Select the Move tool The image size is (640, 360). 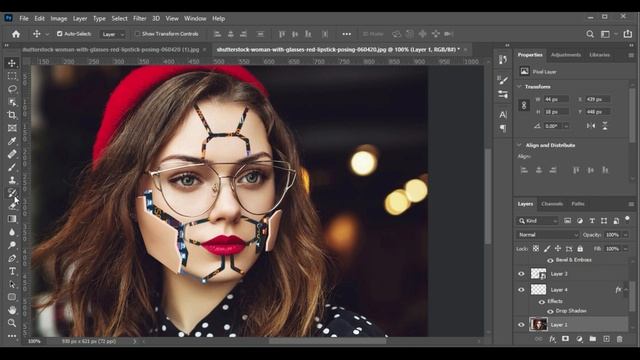click(12, 63)
